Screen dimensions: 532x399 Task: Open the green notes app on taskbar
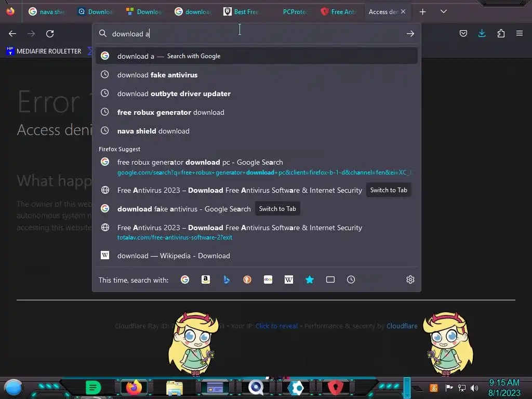pyautogui.click(x=93, y=388)
